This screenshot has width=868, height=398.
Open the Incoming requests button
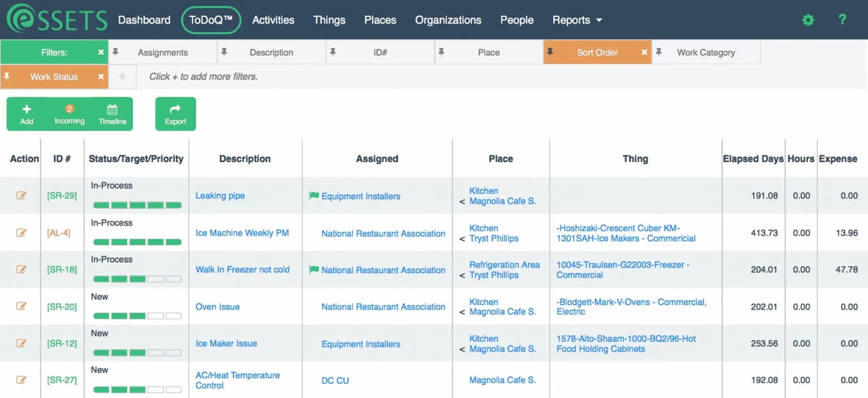[x=70, y=114]
